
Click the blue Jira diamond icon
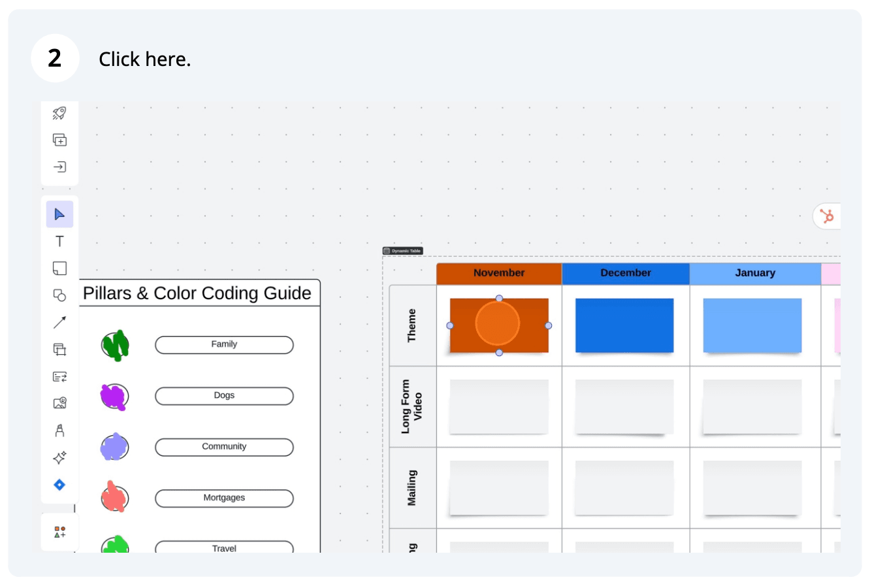tap(59, 485)
